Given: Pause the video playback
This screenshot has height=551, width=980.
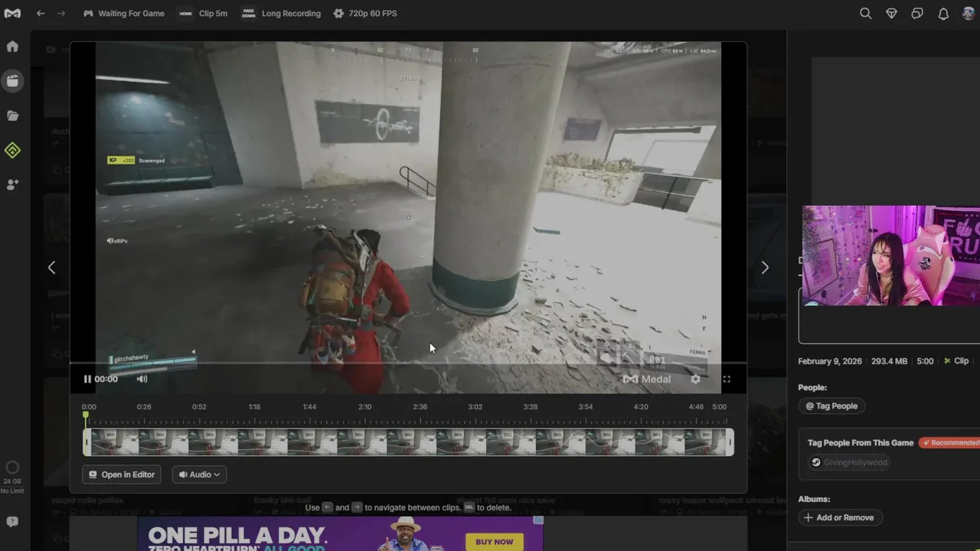Looking at the screenshot, I should [x=87, y=379].
